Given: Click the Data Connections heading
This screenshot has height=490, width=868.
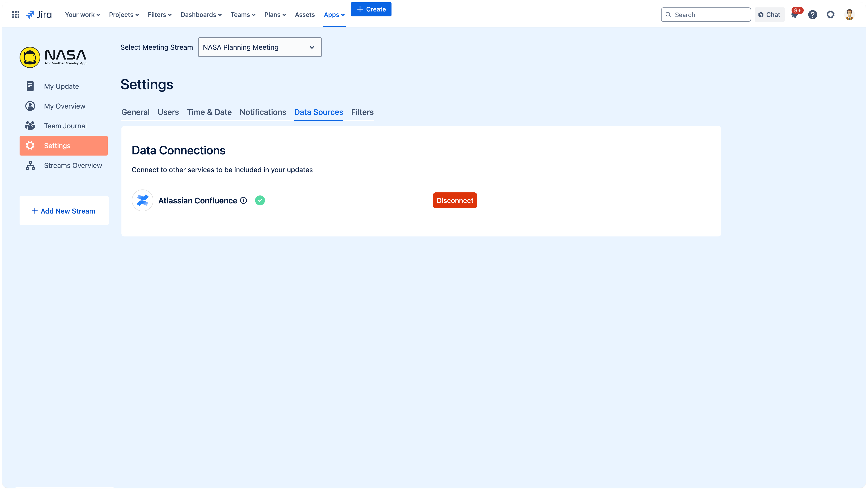Looking at the screenshot, I should 179,150.
